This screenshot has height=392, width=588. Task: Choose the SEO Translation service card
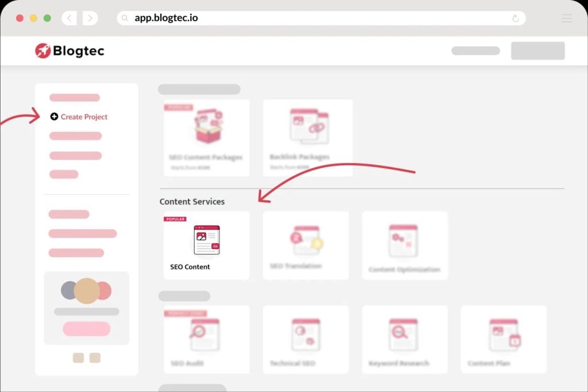click(305, 245)
